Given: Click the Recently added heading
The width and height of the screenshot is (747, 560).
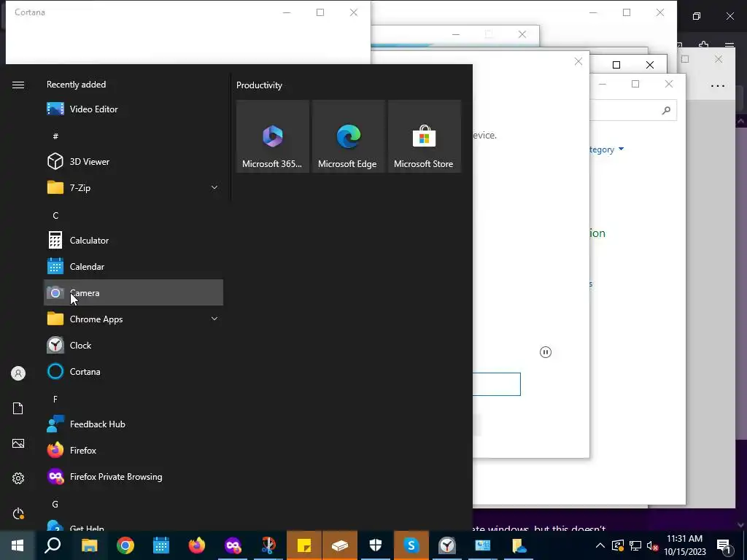Looking at the screenshot, I should [x=76, y=85].
